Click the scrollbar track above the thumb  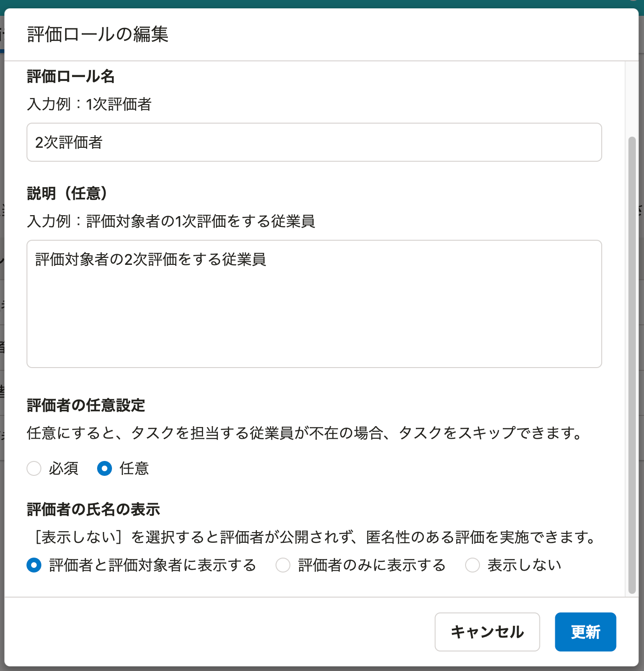tap(632, 99)
